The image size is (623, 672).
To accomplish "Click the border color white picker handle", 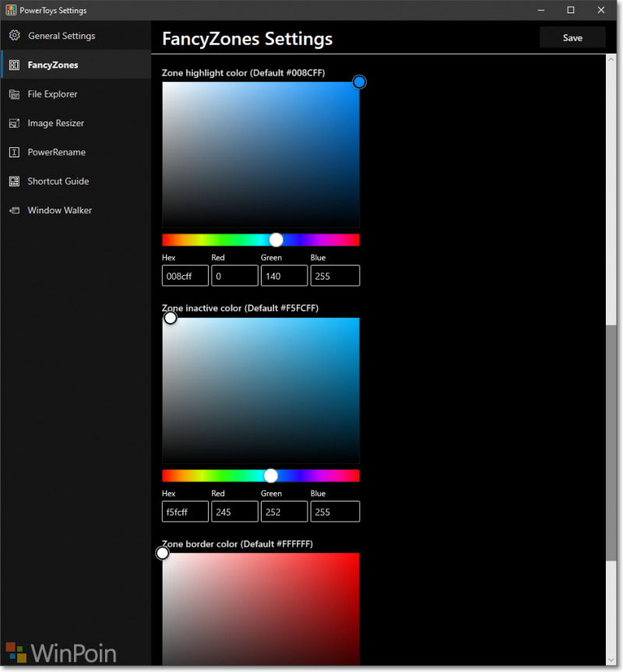I will point(162,554).
